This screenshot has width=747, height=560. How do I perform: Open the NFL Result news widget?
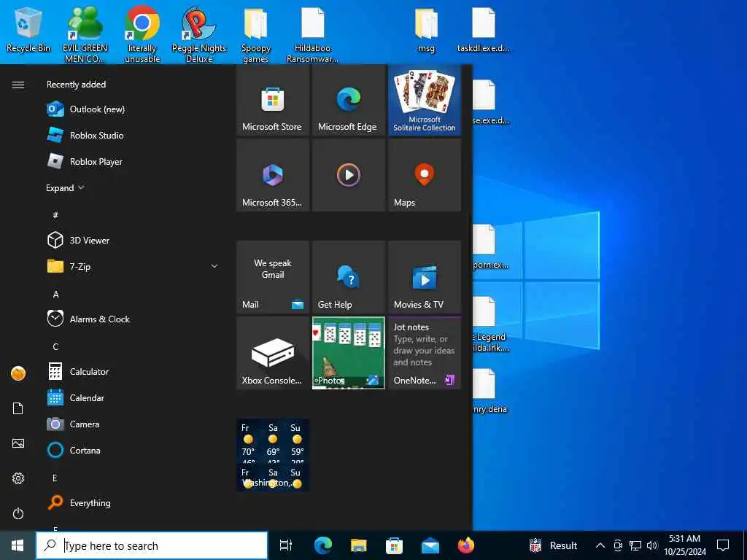554,545
